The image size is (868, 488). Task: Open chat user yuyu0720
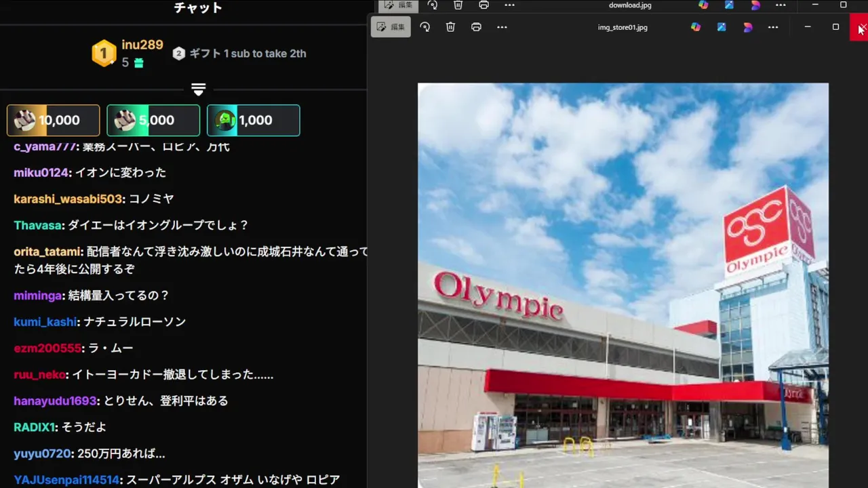tap(42, 454)
